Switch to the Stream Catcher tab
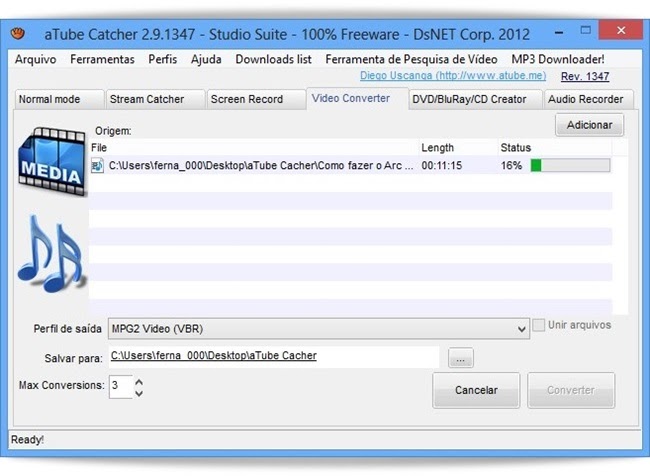The width and height of the screenshot is (650, 476). coord(155,100)
